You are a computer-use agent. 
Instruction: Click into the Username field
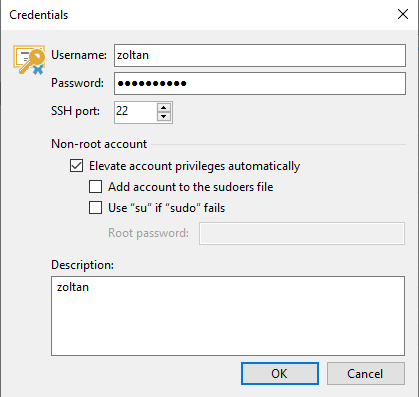(260, 55)
